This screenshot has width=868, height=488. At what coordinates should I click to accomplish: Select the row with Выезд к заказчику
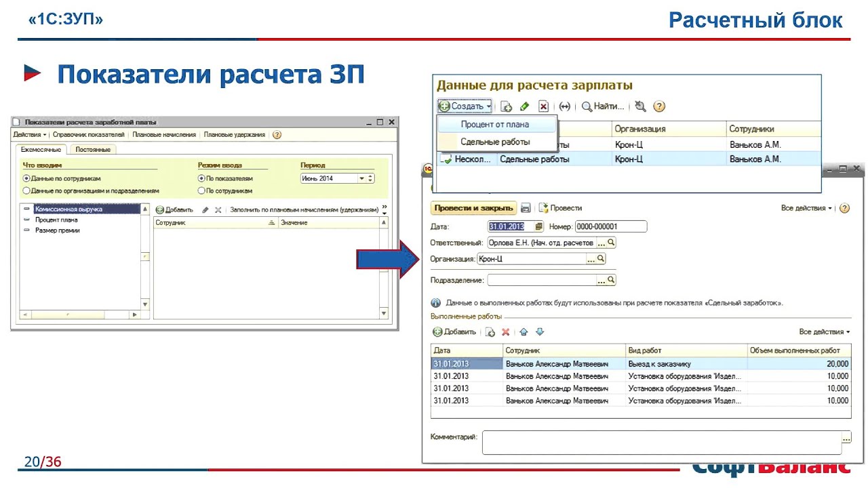point(641,364)
